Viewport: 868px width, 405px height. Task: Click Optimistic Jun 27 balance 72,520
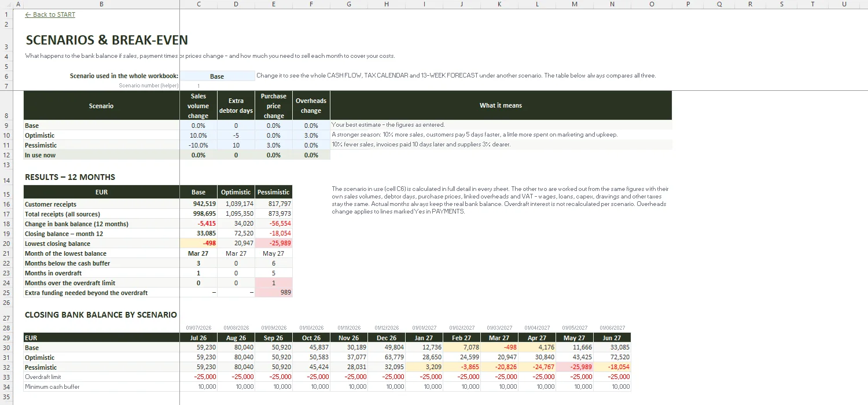[612, 358]
